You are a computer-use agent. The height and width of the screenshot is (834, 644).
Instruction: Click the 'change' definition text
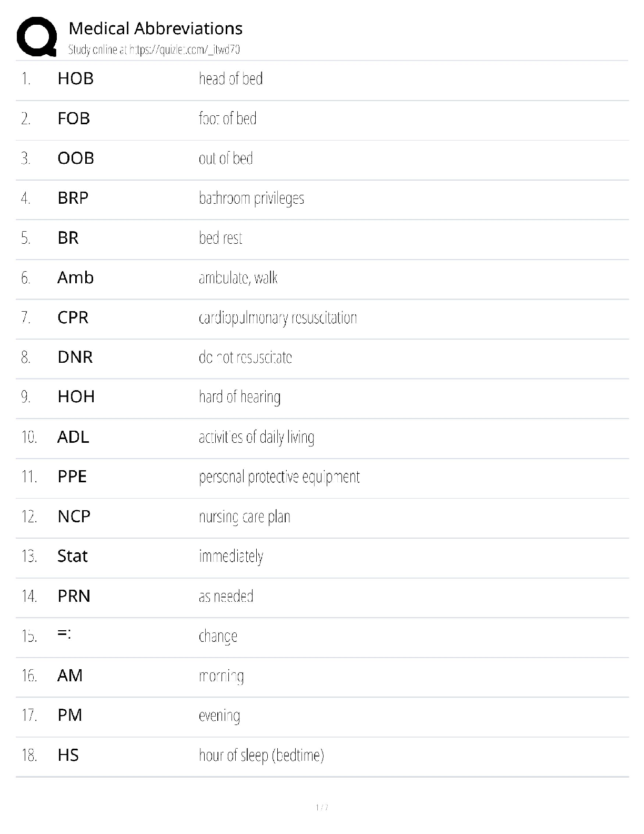pos(218,637)
